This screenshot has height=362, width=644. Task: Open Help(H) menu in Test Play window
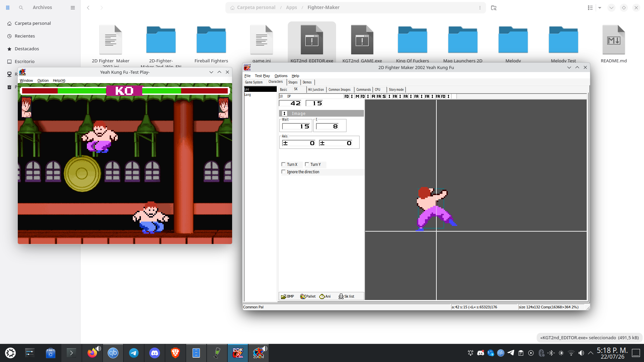[x=59, y=80]
